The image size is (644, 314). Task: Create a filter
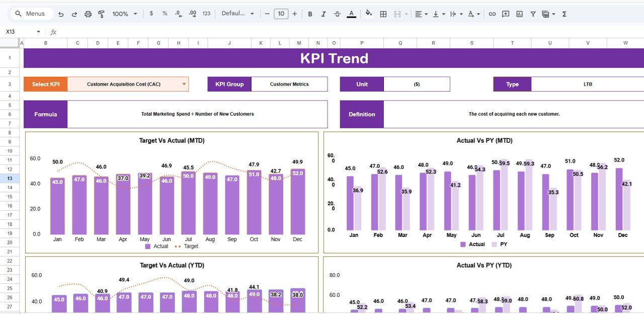533,14
